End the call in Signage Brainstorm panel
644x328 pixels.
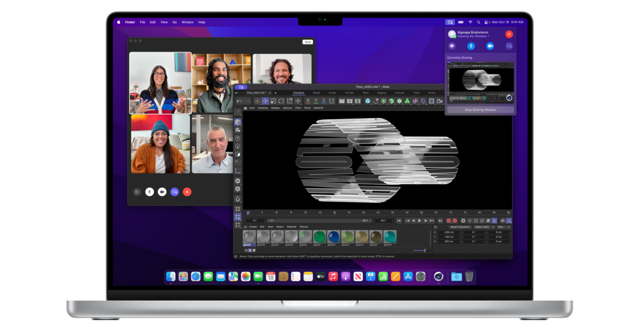point(509,34)
